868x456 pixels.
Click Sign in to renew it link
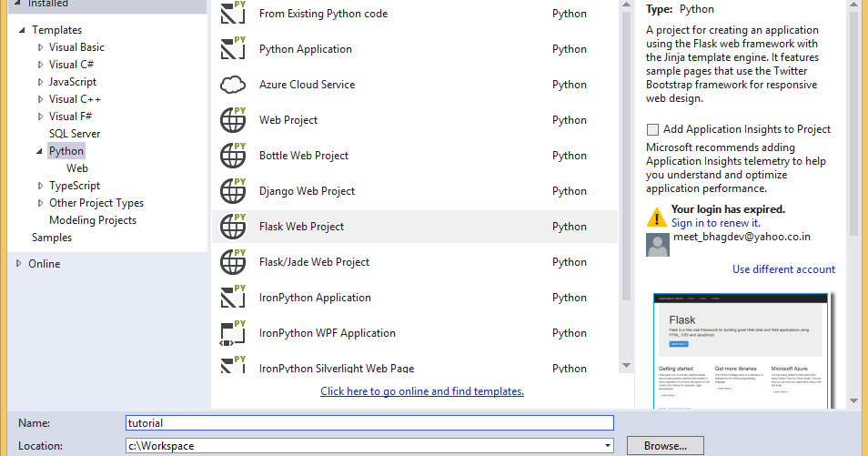[x=716, y=223]
